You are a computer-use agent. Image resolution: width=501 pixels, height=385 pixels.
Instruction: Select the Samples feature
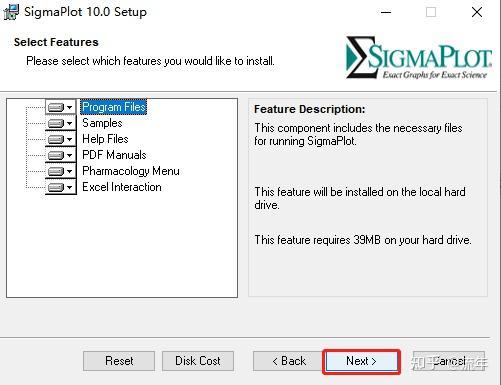coord(102,123)
